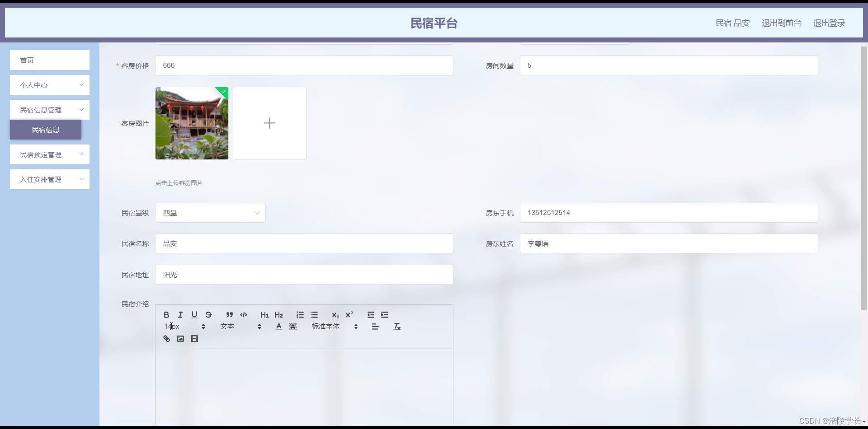Apply italic formatting in the editor
The width and height of the screenshot is (868, 429).
tap(180, 315)
